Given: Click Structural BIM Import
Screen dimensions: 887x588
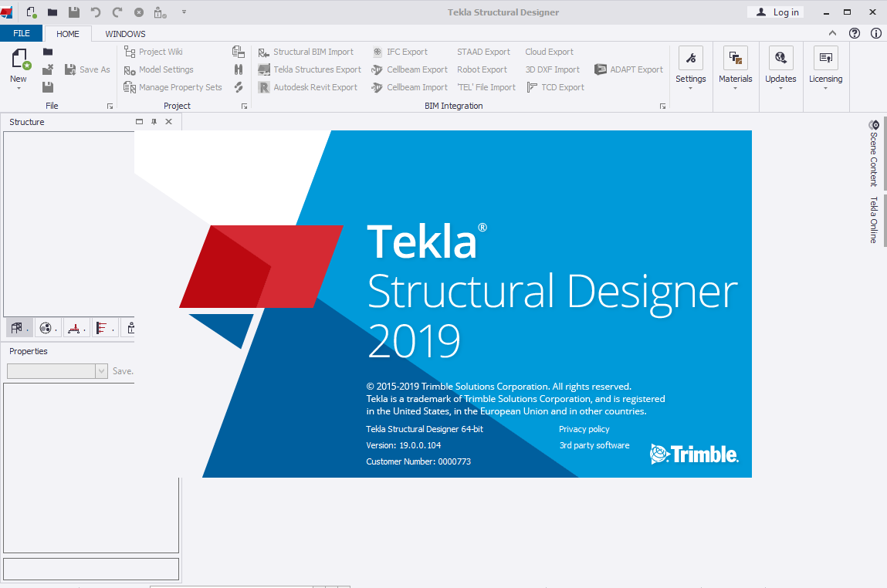Looking at the screenshot, I should (x=306, y=52).
